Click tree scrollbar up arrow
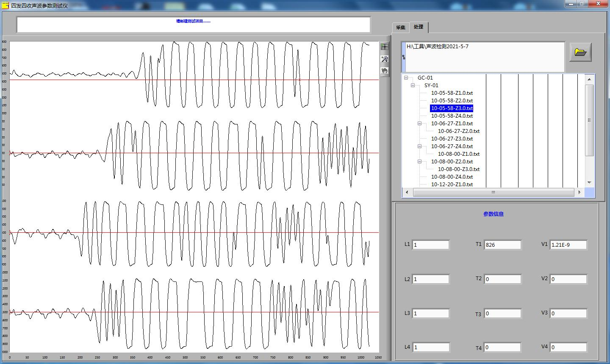This screenshot has height=364, width=610. [x=589, y=79]
